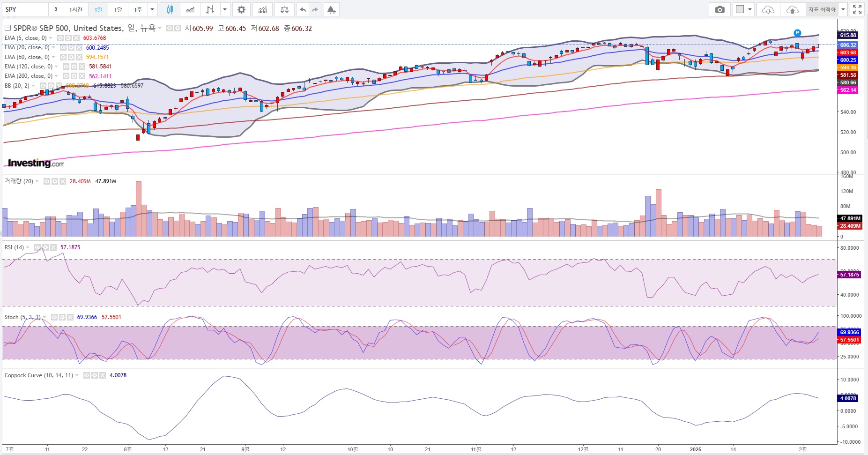Select the 1시간 interval
The height and width of the screenshot is (455, 868).
pos(75,9)
